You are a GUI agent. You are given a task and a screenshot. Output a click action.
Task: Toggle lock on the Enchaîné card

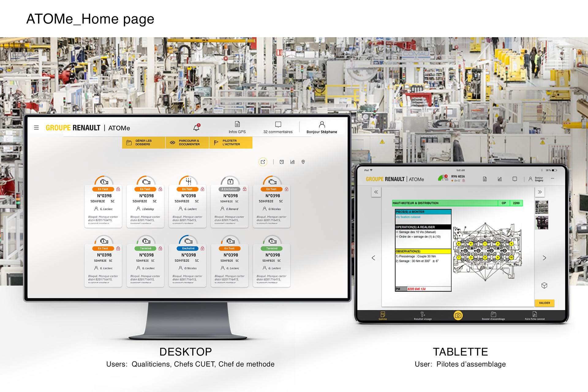202,248
